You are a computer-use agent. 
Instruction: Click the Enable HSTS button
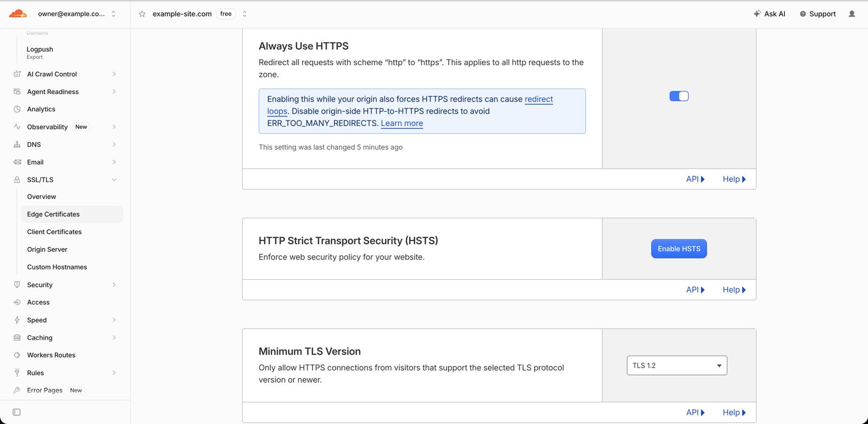click(679, 249)
